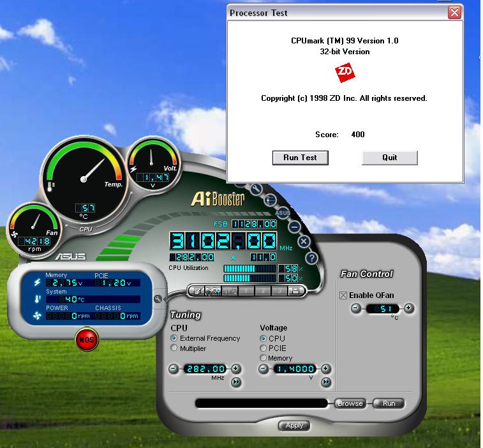The height and width of the screenshot is (448, 483).
Task: Click the QFan 51 °C value field
Action: pyautogui.click(x=382, y=308)
